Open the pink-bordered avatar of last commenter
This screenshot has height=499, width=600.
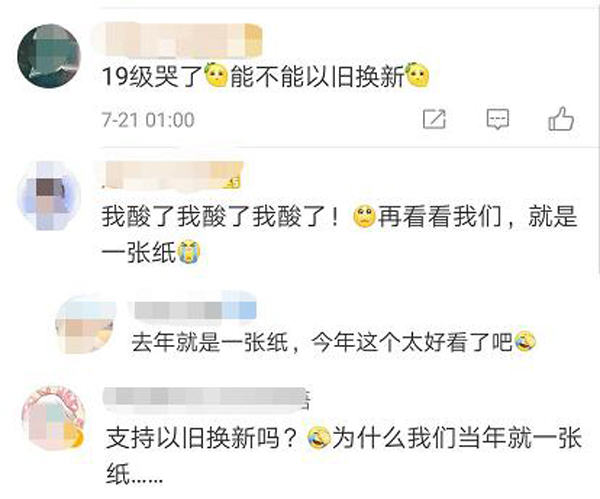click(x=54, y=418)
